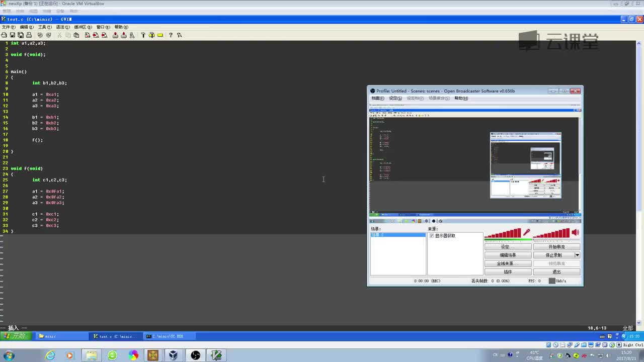Open 帮助(H) menu in GVIM

tap(121, 27)
